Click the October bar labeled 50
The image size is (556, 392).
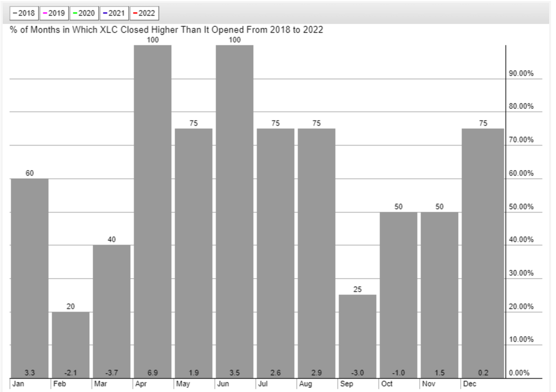click(x=398, y=295)
